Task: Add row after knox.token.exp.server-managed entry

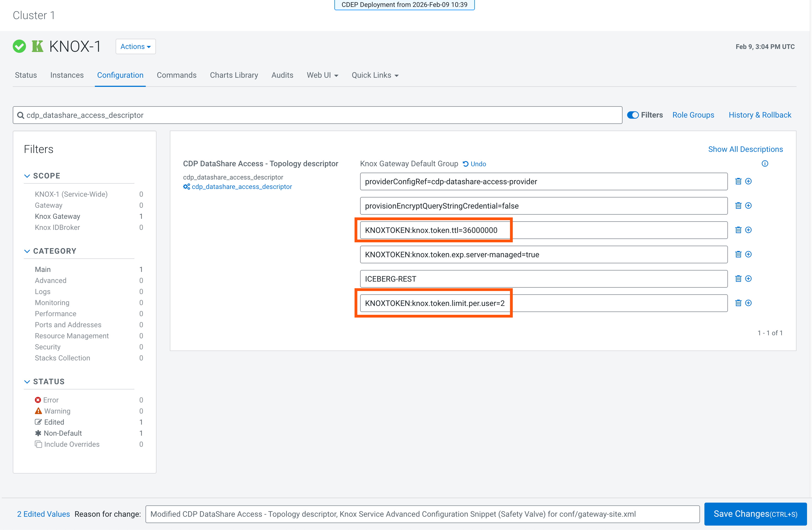Action: point(748,254)
